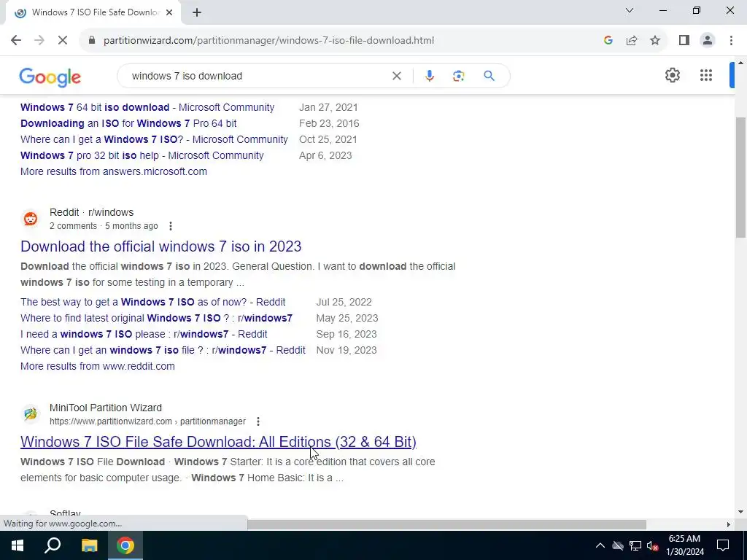
Task: Open 'Download the official windows 7 iso in 2023'
Action: tap(160, 246)
